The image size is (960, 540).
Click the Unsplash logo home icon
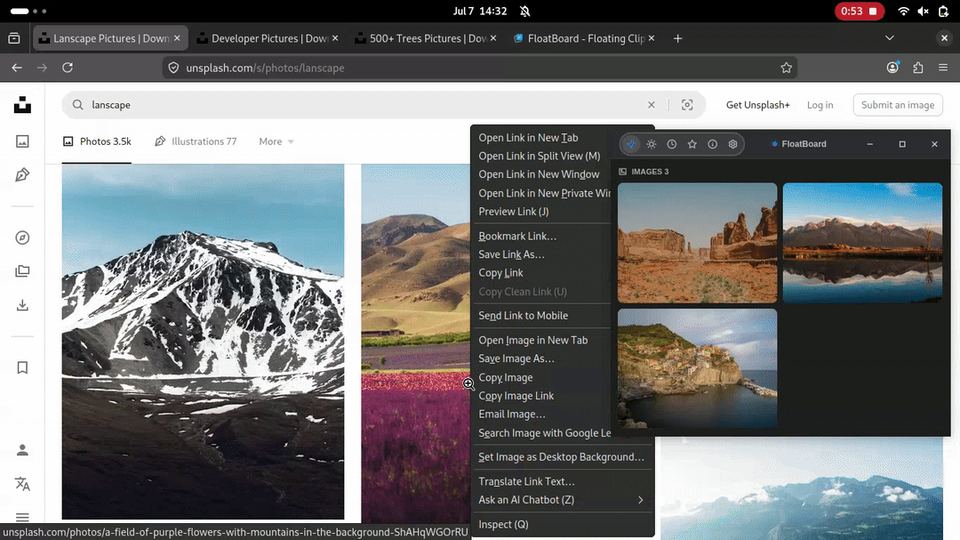tap(23, 105)
